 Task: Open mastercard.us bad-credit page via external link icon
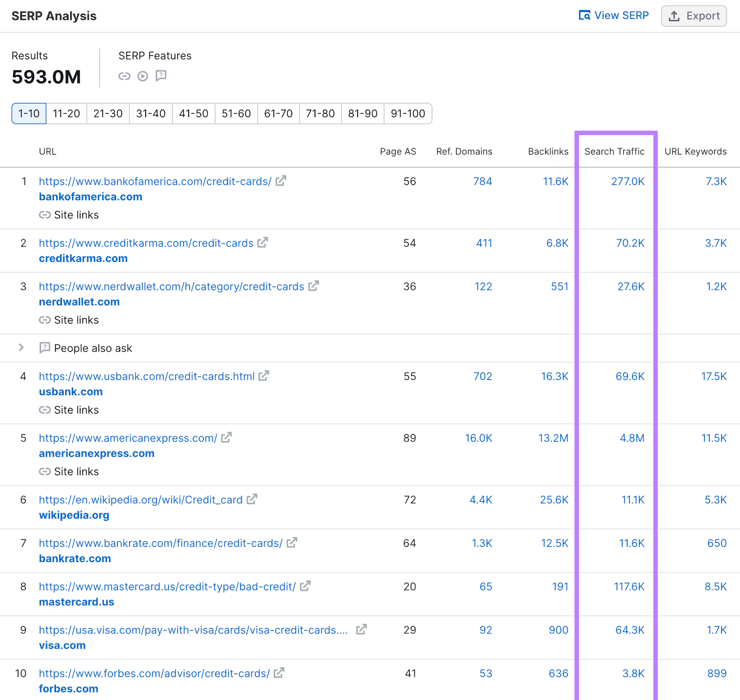tap(305, 586)
